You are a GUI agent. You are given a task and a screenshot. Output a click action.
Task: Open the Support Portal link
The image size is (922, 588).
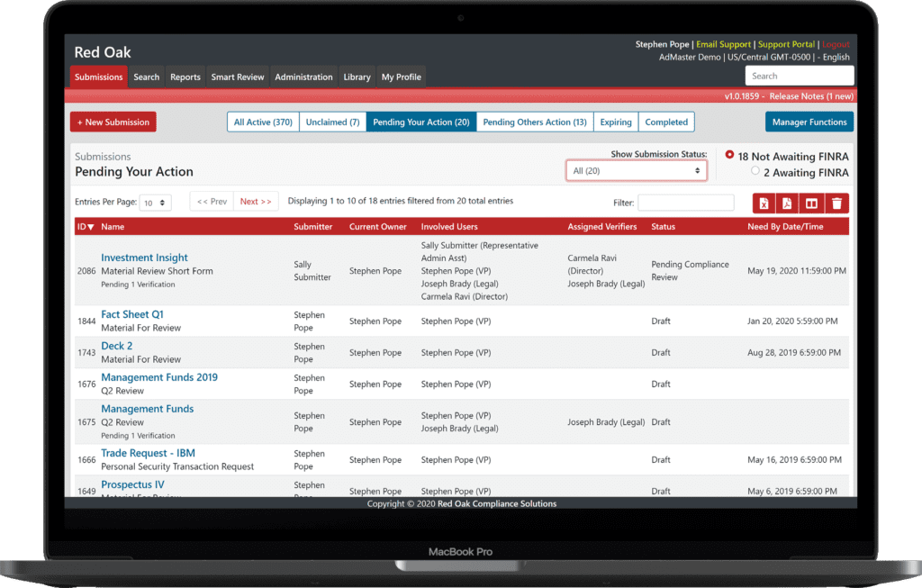coord(786,45)
